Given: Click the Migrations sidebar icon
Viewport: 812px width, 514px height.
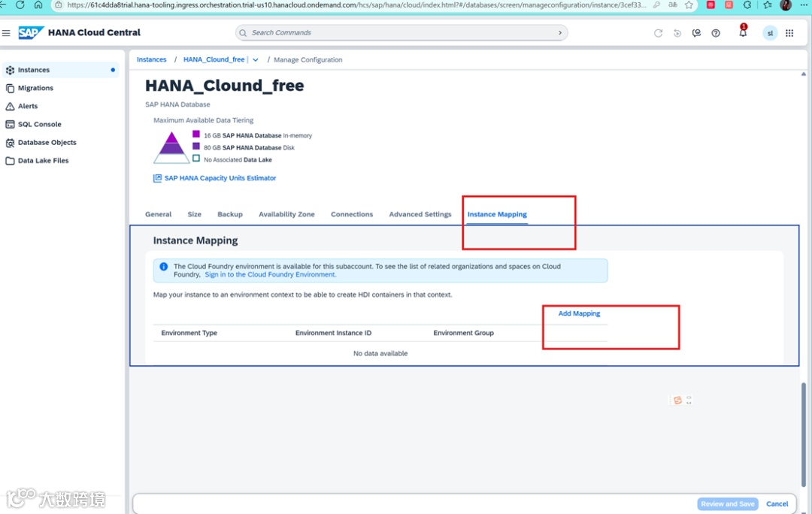Looking at the screenshot, I should 10,88.
